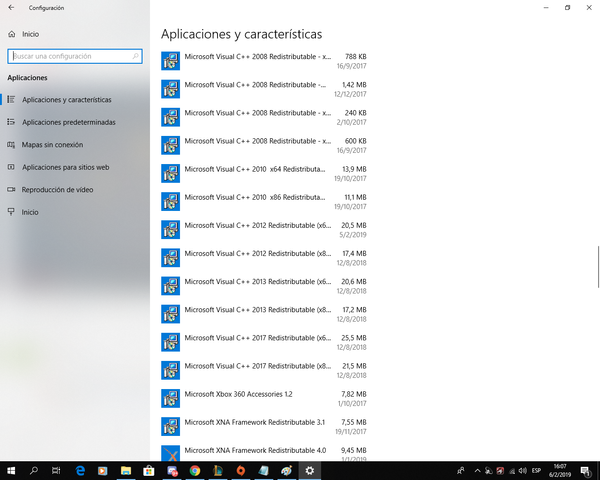The width and height of the screenshot is (600, 480).
Task: Select Visual C++ 2013 Redistributable sized 17,2 MB
Action: point(264,314)
